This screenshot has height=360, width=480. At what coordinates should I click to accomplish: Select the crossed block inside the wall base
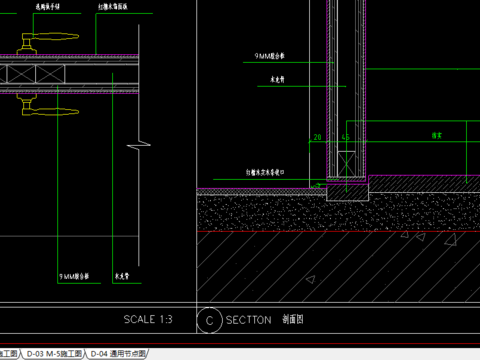346,163
